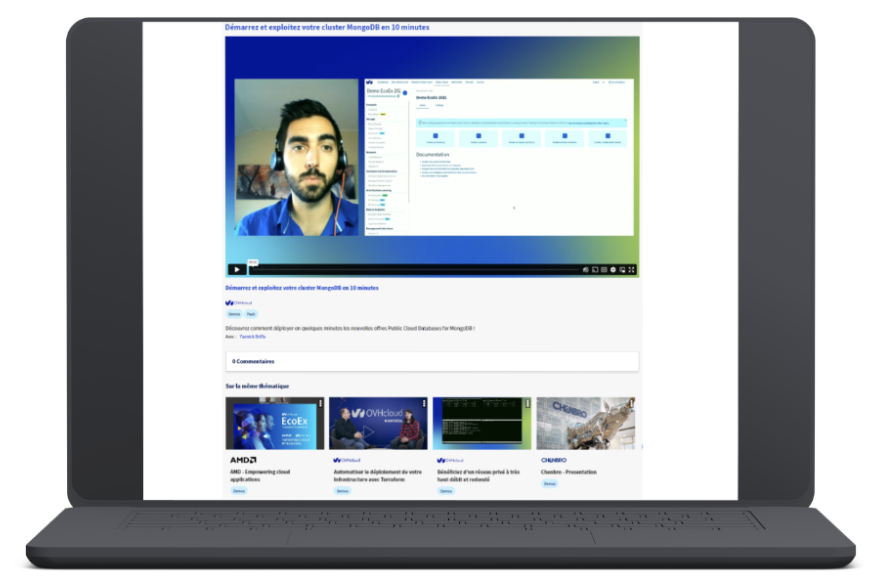This screenshot has height=582, width=878.
Task: Open the Terraform deployment video thumbnail
Action: (x=378, y=423)
